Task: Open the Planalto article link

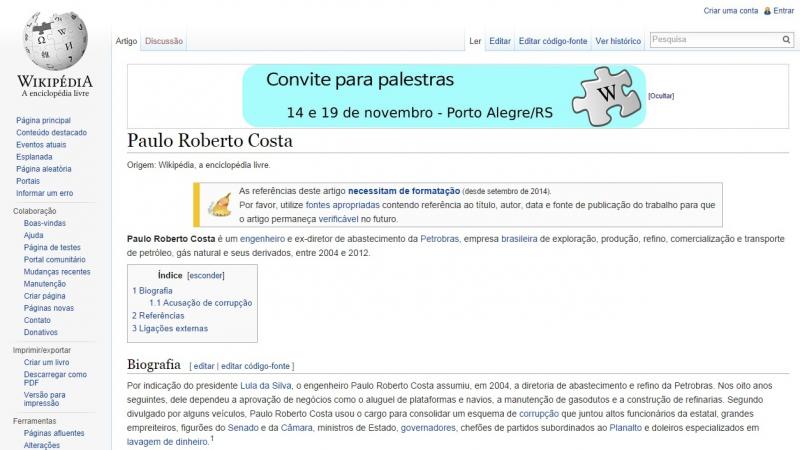Action: [626, 428]
